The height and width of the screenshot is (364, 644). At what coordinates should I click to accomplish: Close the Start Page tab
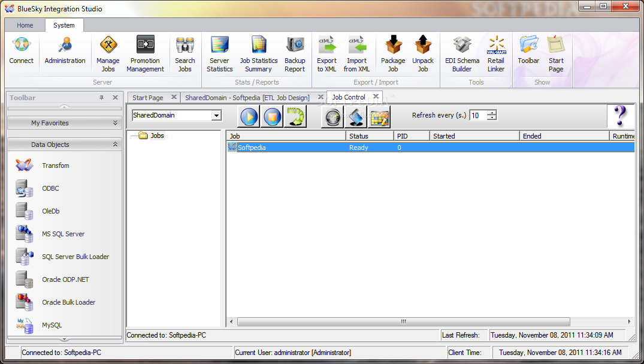pos(174,97)
